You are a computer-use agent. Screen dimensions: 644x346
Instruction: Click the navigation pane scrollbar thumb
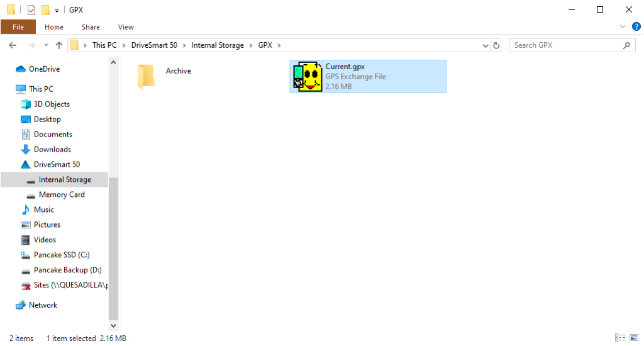click(x=113, y=248)
